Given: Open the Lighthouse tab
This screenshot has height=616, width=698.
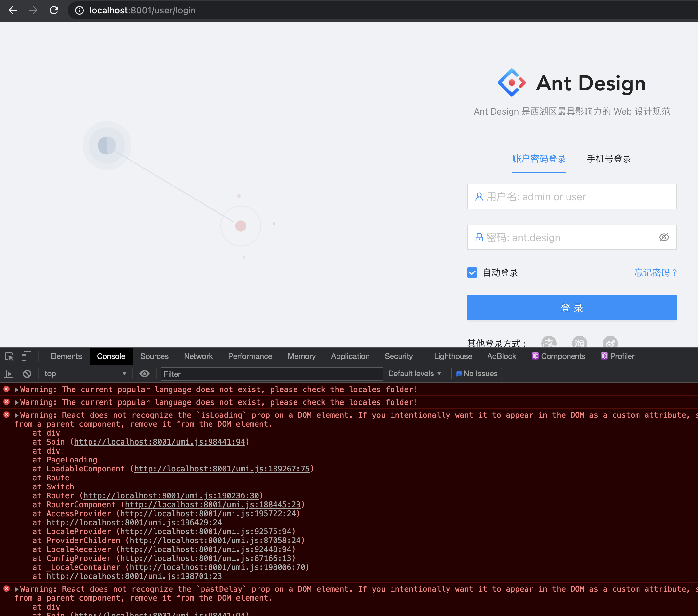Looking at the screenshot, I should (x=453, y=357).
